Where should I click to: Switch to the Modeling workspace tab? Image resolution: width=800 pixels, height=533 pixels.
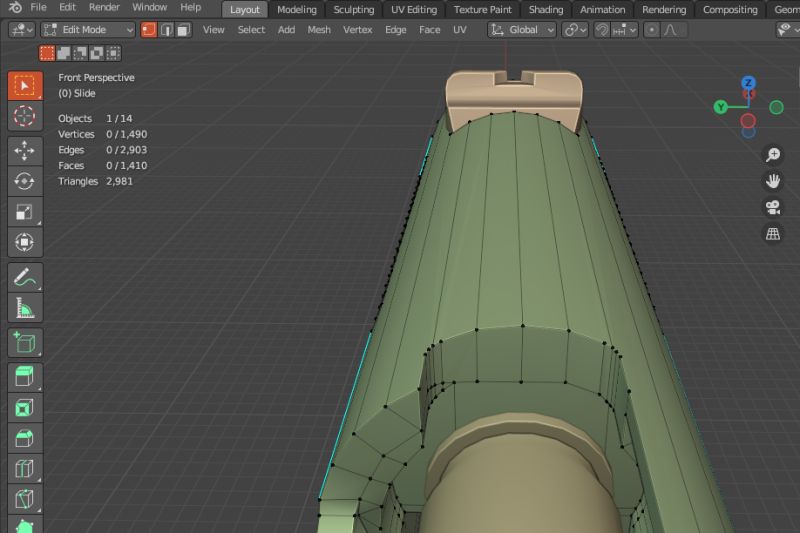(297, 9)
